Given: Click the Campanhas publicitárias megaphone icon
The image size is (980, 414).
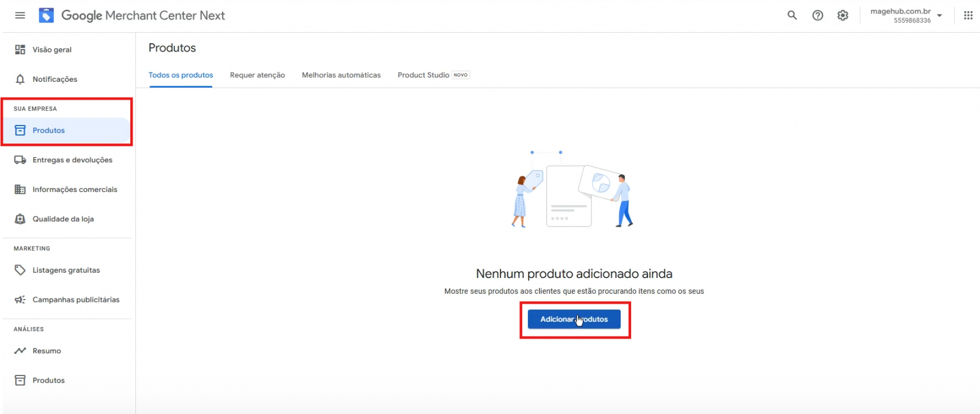Looking at the screenshot, I should tap(20, 300).
